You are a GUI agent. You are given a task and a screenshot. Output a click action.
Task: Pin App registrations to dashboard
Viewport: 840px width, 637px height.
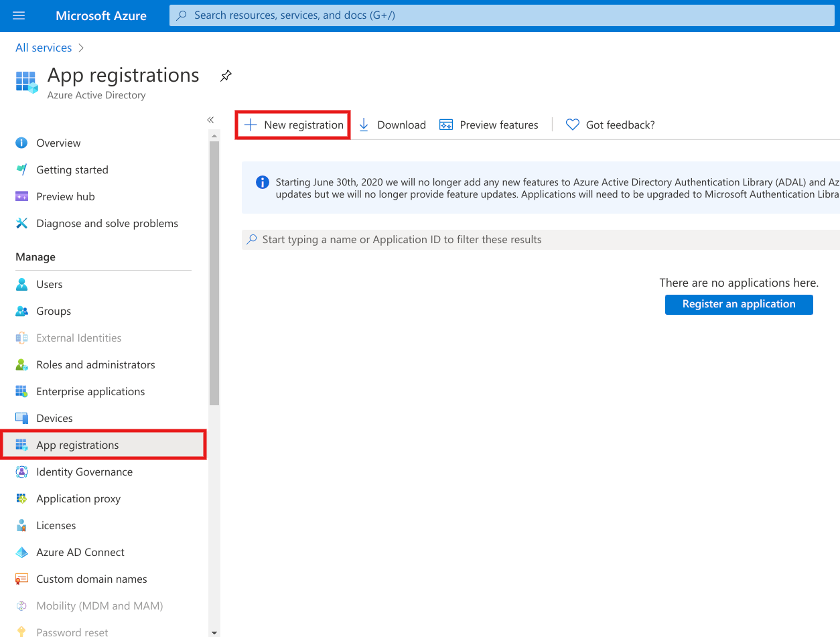pyautogui.click(x=226, y=76)
